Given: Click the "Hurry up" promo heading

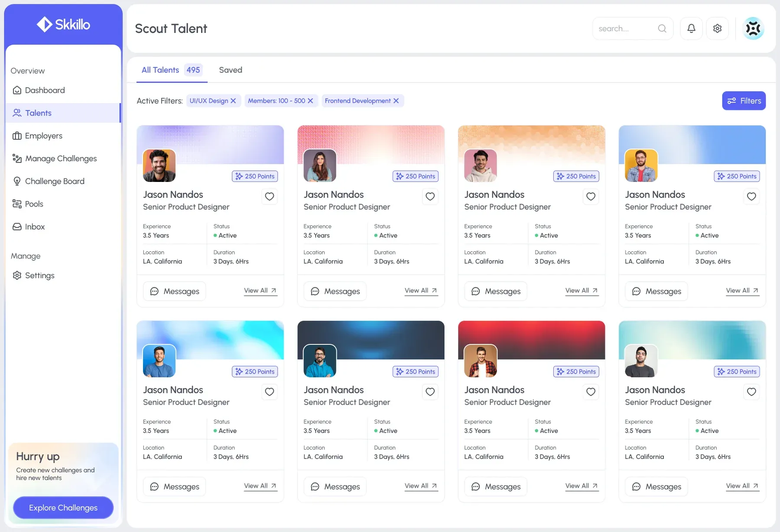Looking at the screenshot, I should click(x=38, y=457).
